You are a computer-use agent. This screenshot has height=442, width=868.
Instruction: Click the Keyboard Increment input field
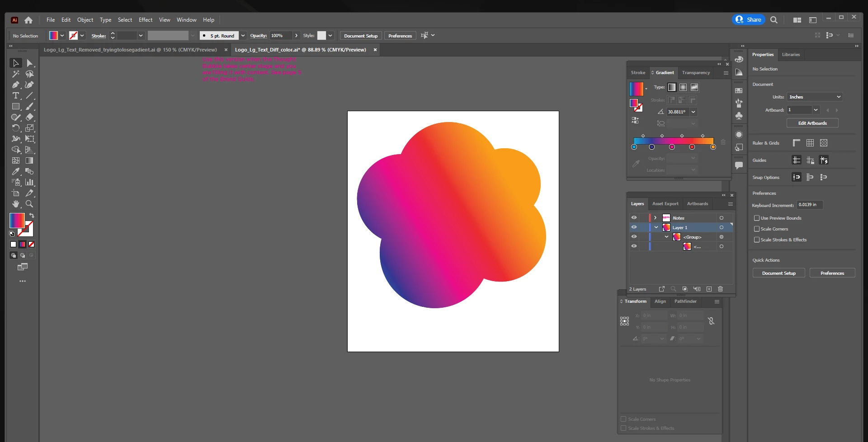pyautogui.click(x=810, y=205)
